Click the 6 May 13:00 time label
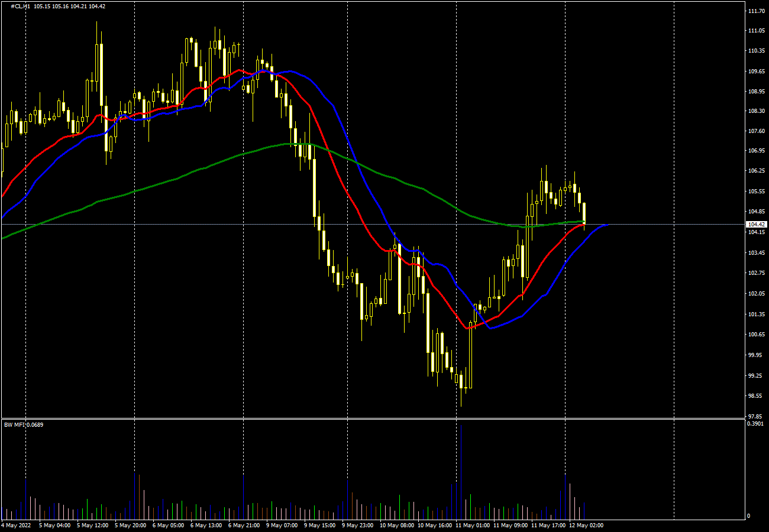769x532 pixels. click(207, 525)
